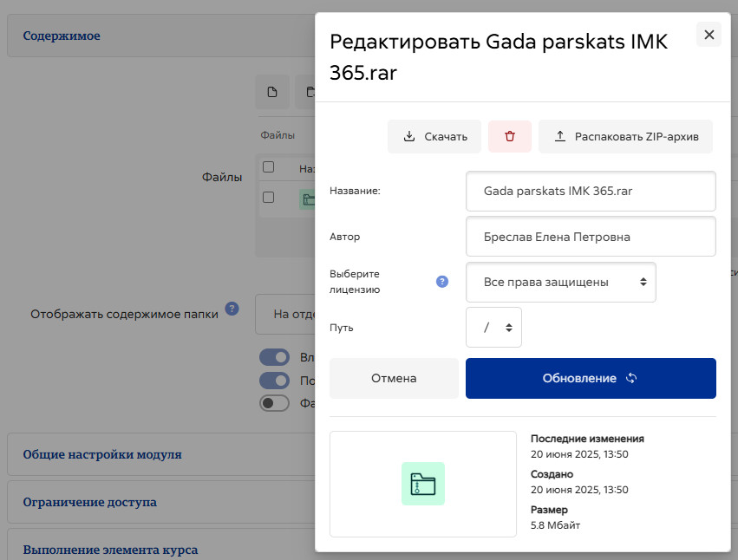738x560 pixels.
Task: Click the create folder icon behind dialog
Action: tap(306, 92)
